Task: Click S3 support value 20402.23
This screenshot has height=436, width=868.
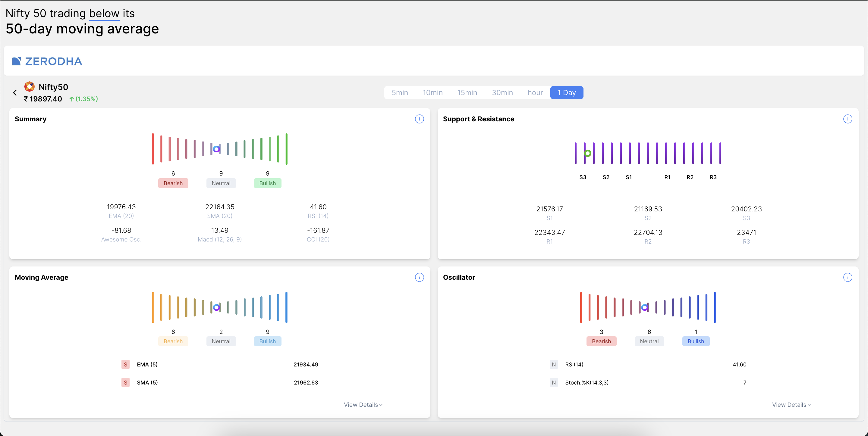Action: click(x=746, y=209)
